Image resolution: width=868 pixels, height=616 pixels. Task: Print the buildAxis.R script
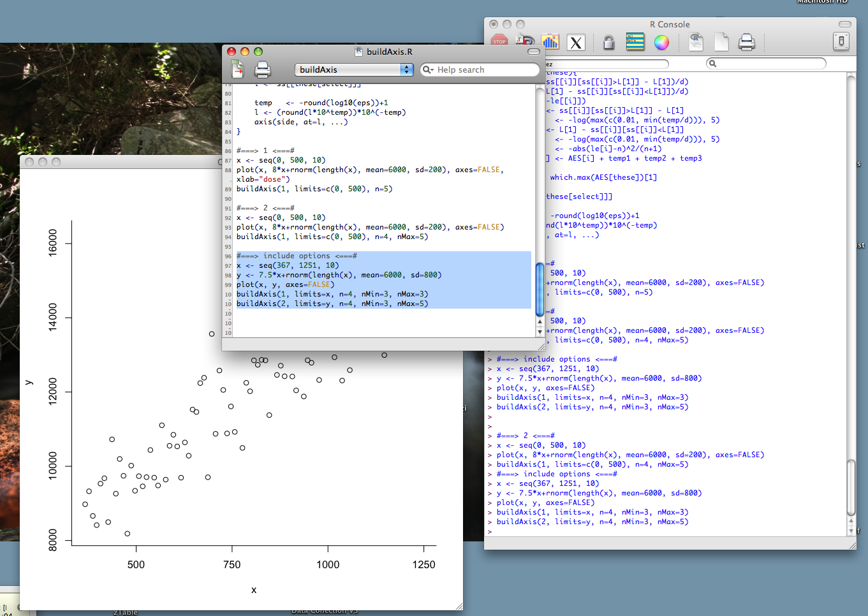click(262, 70)
